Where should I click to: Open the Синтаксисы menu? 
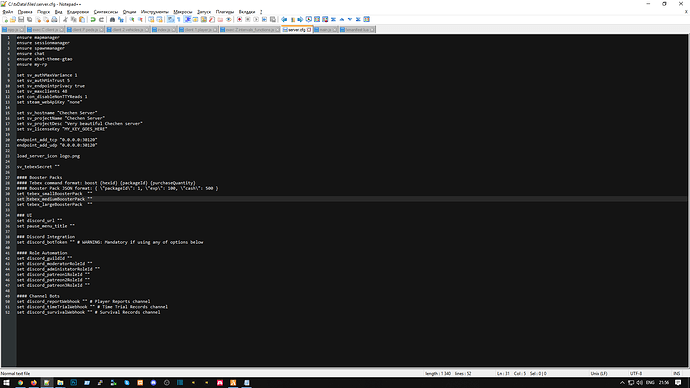tap(106, 12)
